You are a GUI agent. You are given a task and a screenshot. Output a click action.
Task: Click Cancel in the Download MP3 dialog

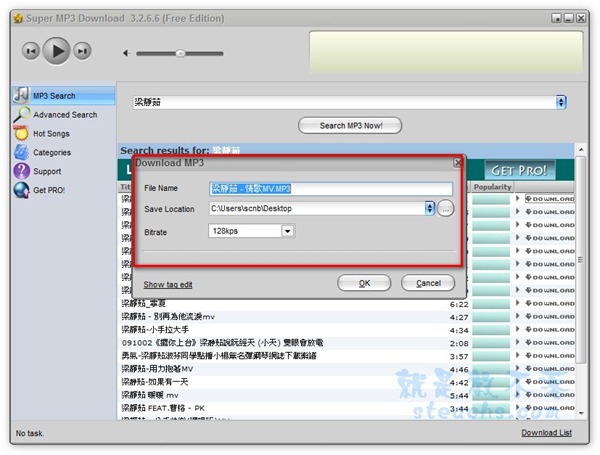428,283
